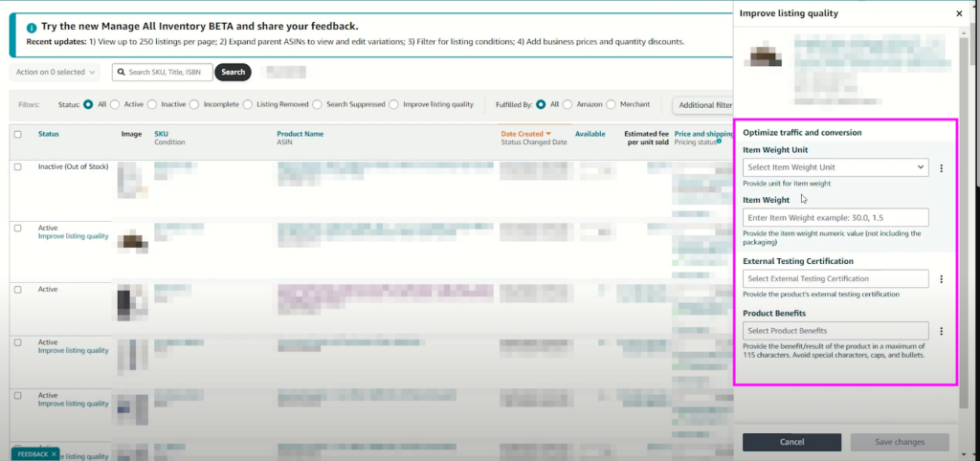
Task: Sort by Date Created column header
Action: click(x=522, y=134)
